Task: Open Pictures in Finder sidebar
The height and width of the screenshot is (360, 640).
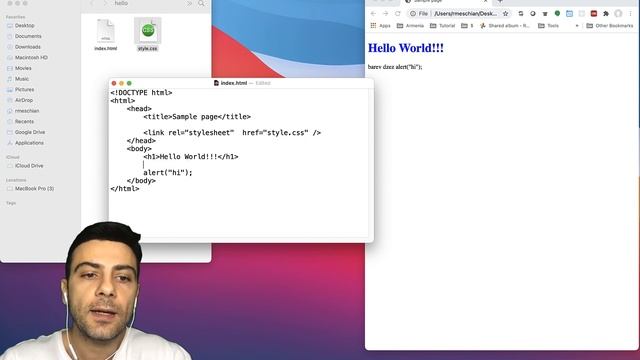Action: [x=24, y=89]
